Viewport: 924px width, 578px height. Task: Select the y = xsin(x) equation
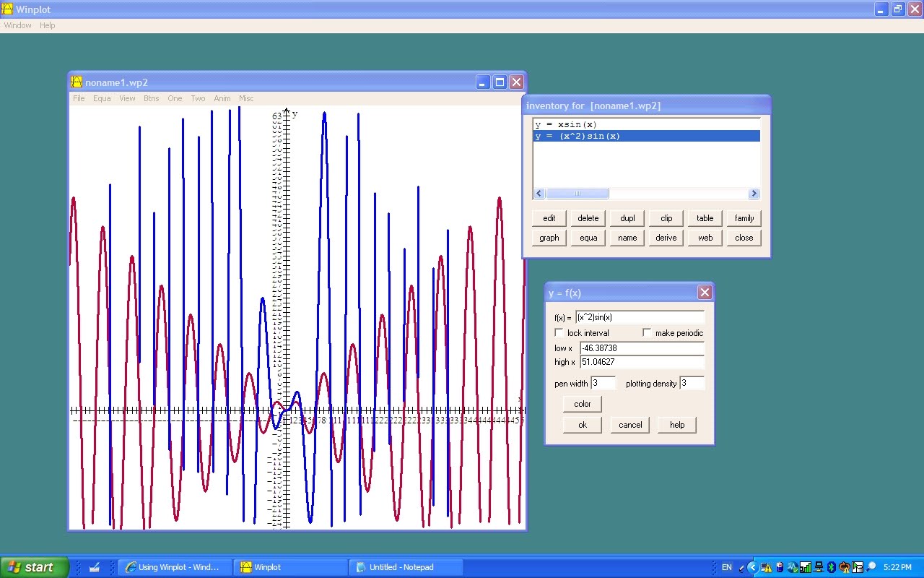pos(577,124)
